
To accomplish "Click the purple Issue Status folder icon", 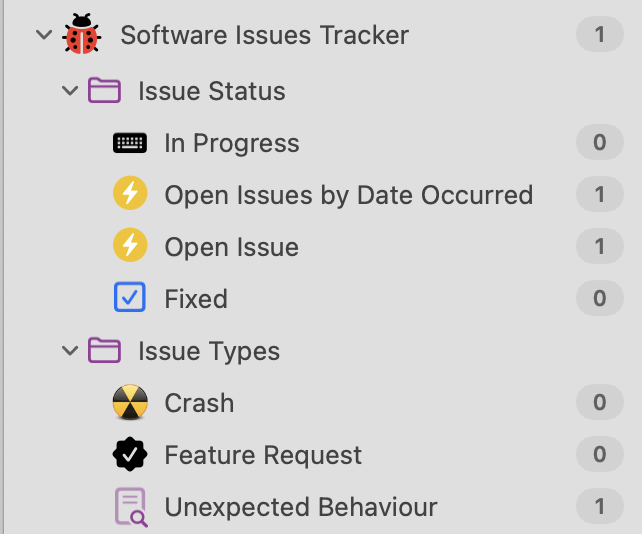I will pyautogui.click(x=104, y=91).
